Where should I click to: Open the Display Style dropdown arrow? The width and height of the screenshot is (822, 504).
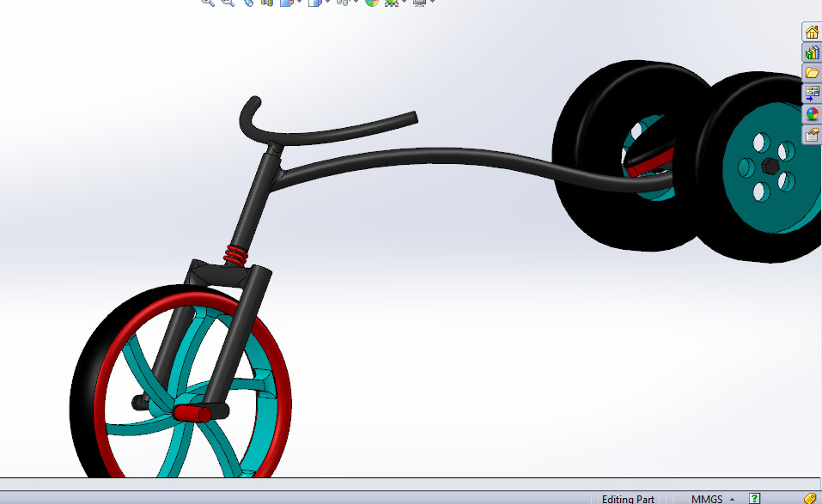click(x=327, y=2)
